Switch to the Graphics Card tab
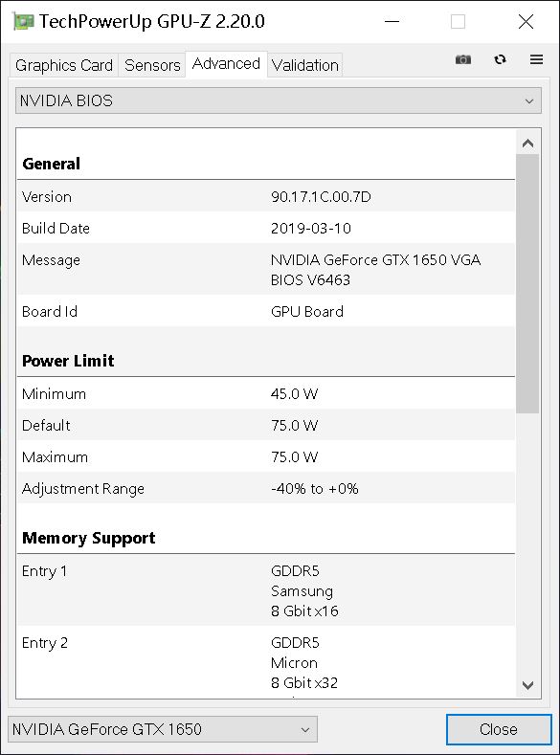The width and height of the screenshot is (560, 755). pos(64,65)
